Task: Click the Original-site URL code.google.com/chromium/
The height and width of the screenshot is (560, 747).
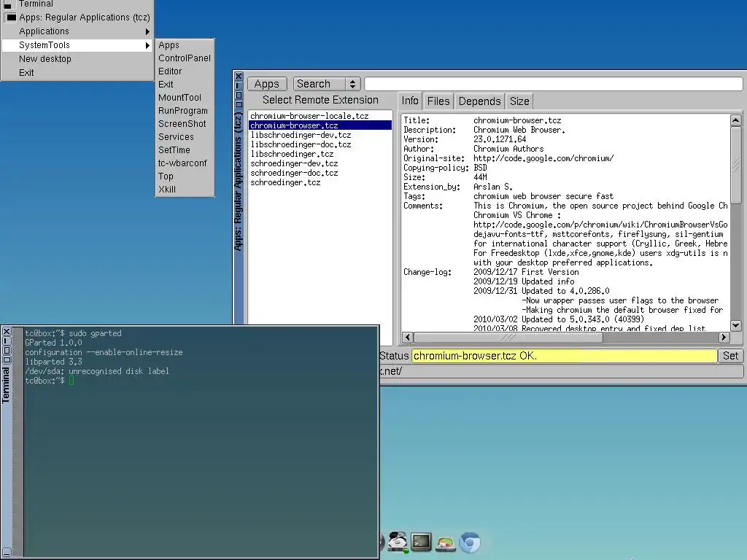Action: [543, 158]
